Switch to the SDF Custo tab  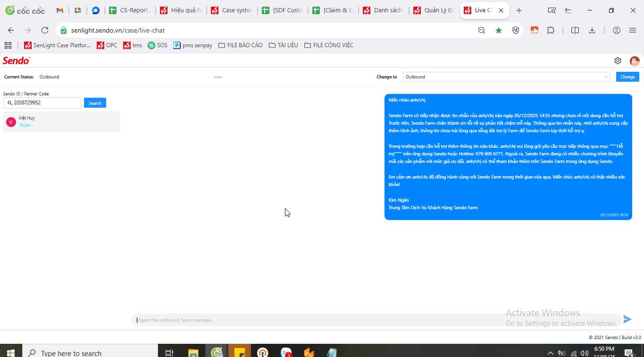(x=283, y=10)
